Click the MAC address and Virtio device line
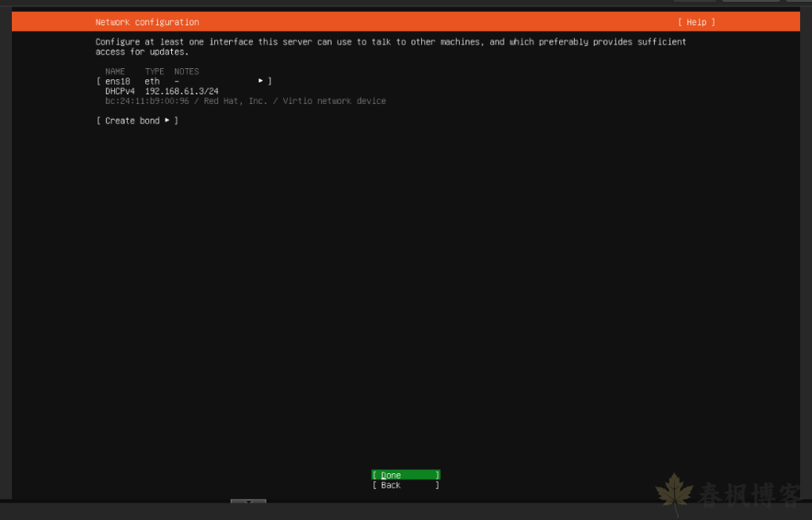 pos(246,101)
